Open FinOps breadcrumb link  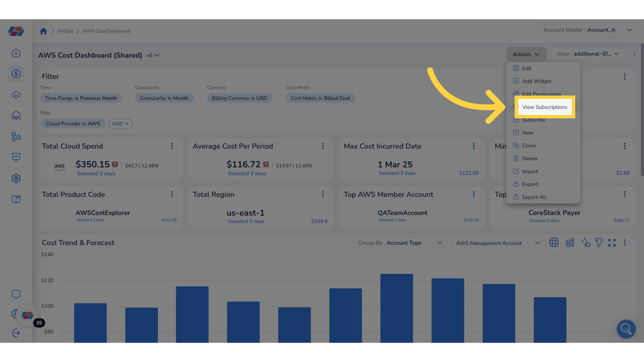[x=65, y=31]
